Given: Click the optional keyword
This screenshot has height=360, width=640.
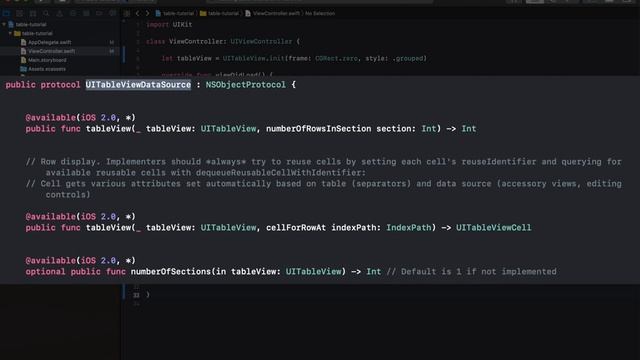Looking at the screenshot, I should click(45, 272).
